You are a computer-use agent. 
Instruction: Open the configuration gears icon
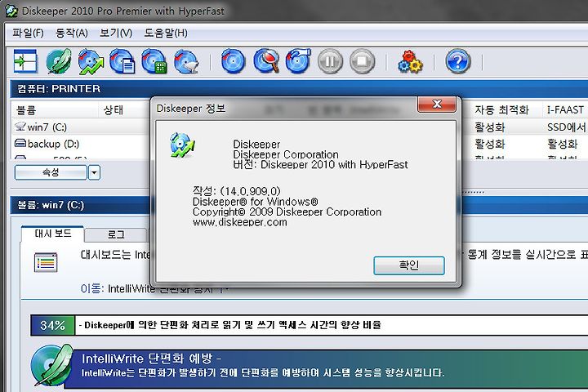click(410, 61)
